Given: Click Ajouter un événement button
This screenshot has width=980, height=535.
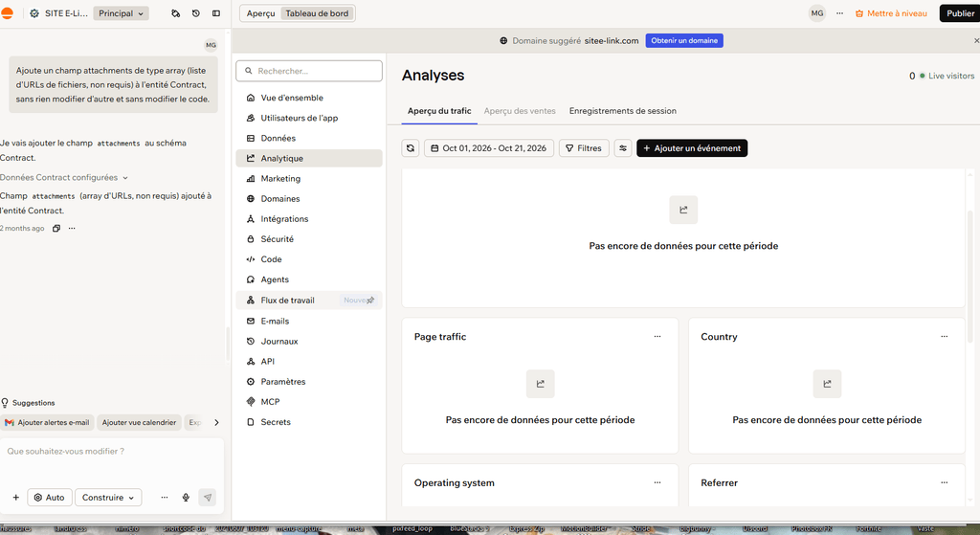Looking at the screenshot, I should tap(692, 148).
